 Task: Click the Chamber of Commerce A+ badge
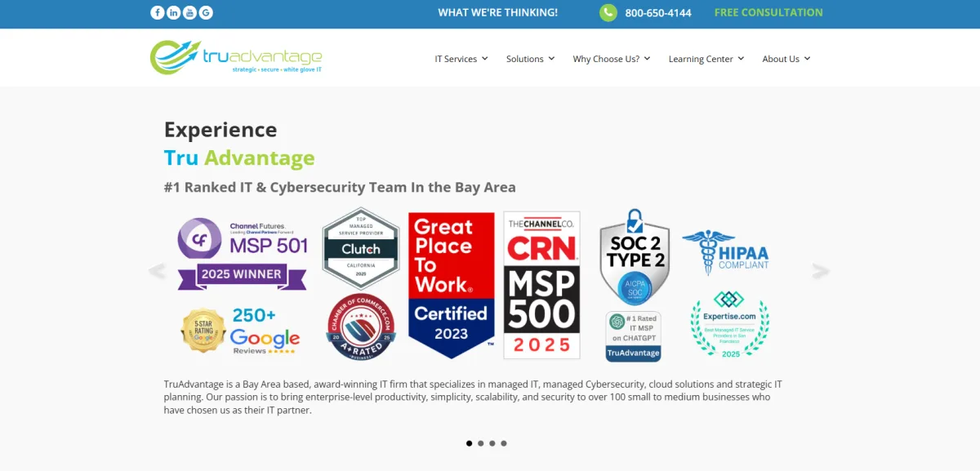point(360,328)
